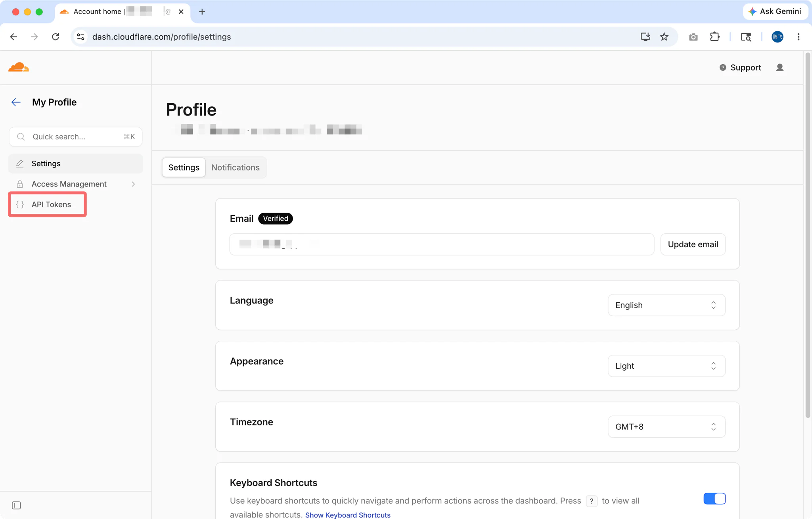Click into the email address field
The width and height of the screenshot is (812, 519).
click(442, 244)
